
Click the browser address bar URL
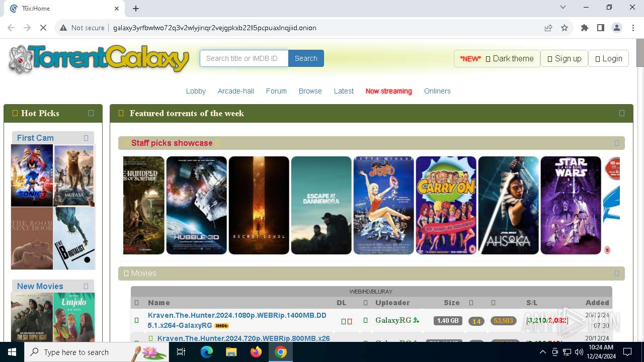(215, 28)
